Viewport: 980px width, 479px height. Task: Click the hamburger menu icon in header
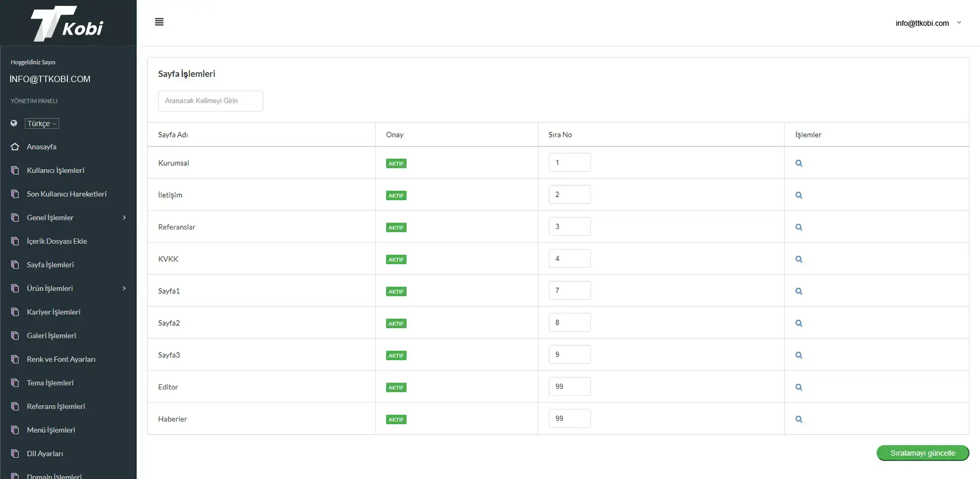point(159,22)
